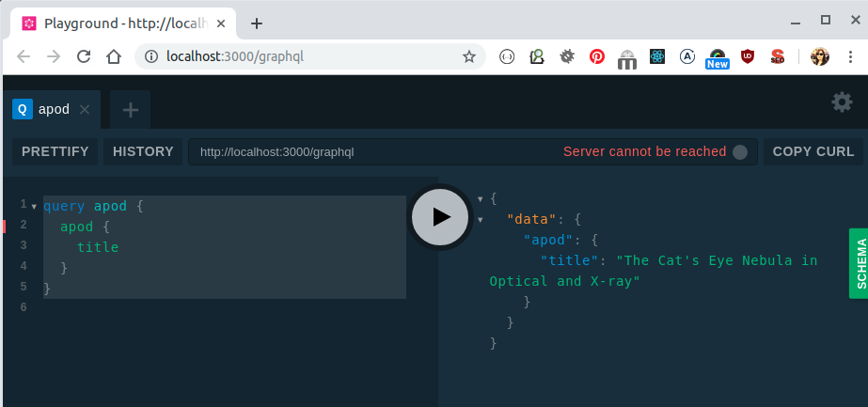Click the browser address bar URL

point(235,56)
